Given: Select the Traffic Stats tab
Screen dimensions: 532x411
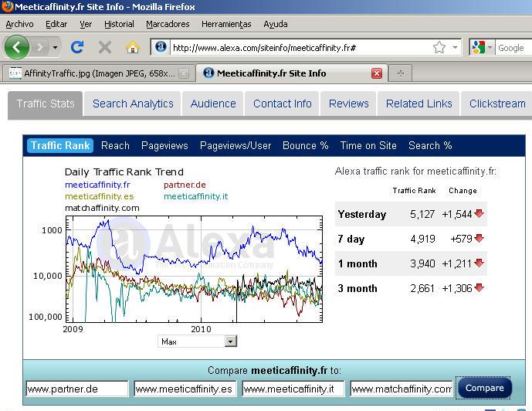Looking at the screenshot, I should pyautogui.click(x=45, y=104).
